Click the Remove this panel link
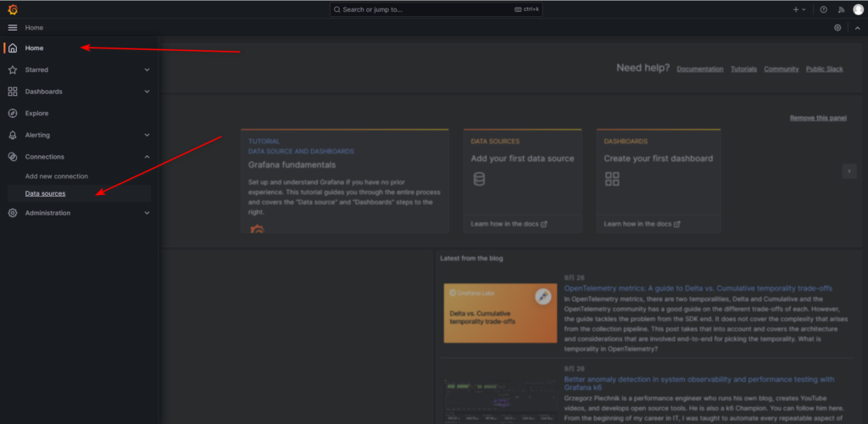The height and width of the screenshot is (424, 868). [816, 118]
